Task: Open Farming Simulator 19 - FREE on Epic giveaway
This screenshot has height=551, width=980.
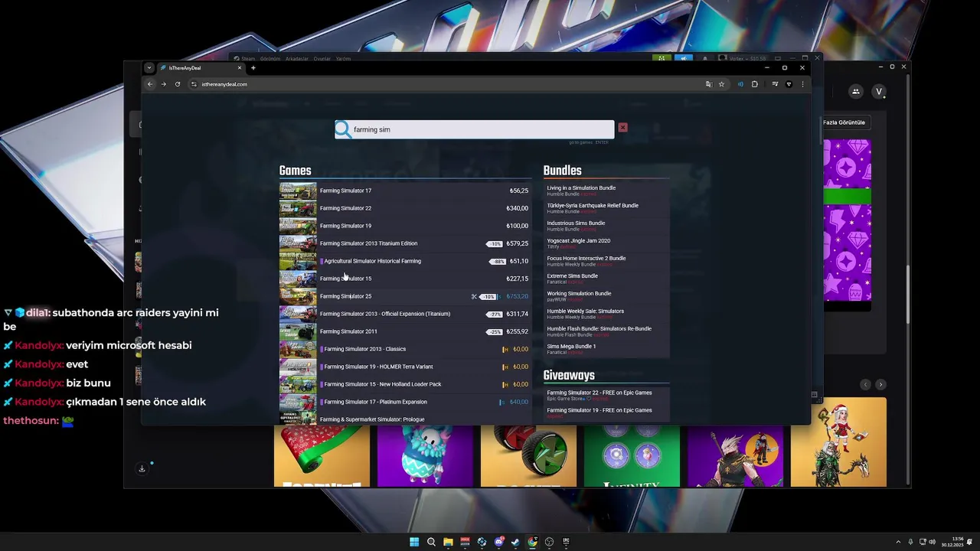Action: 599,410
